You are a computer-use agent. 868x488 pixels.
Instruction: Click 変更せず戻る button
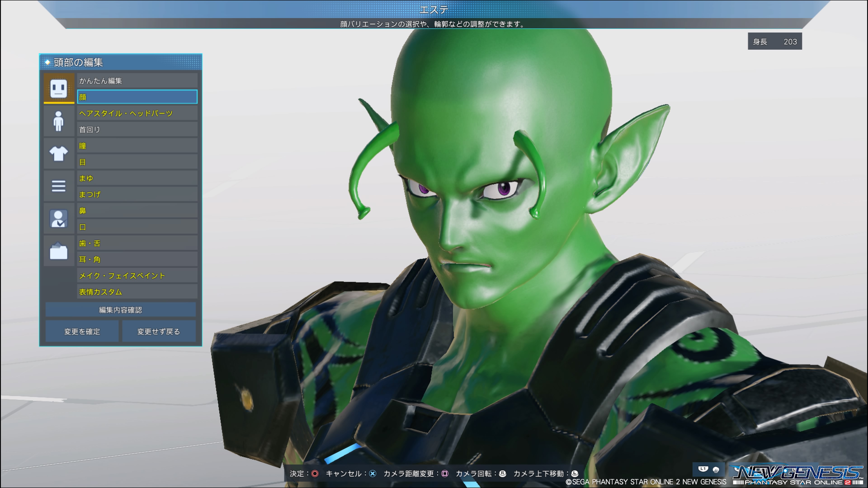(158, 331)
